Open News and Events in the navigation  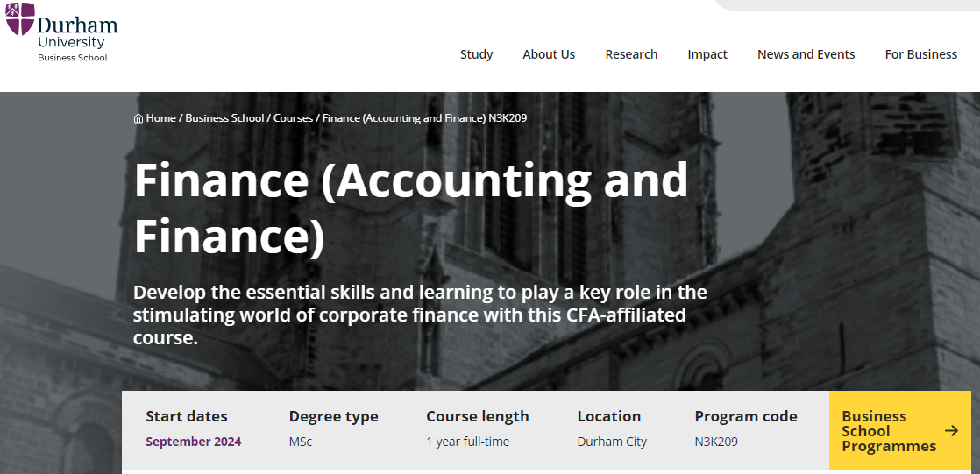806,54
